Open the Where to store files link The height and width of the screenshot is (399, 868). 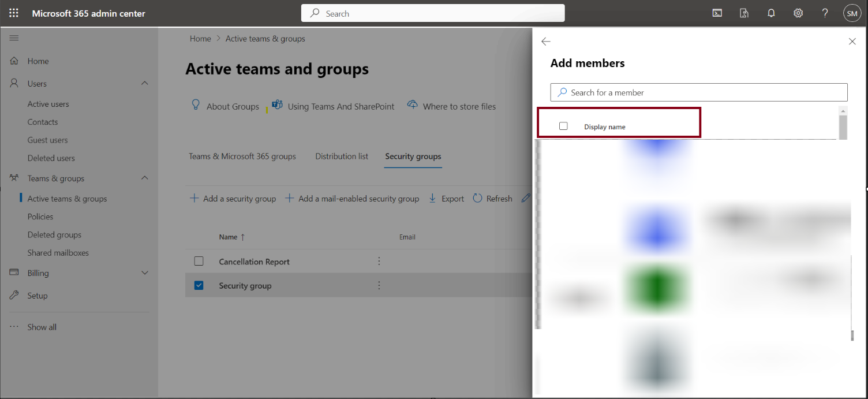pos(459,106)
